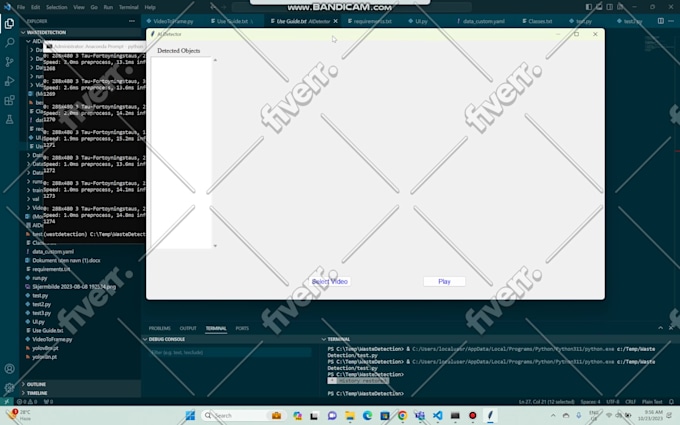680x425 pixels.
Task: Maximize panel size with the up chevron
Action: point(660,328)
